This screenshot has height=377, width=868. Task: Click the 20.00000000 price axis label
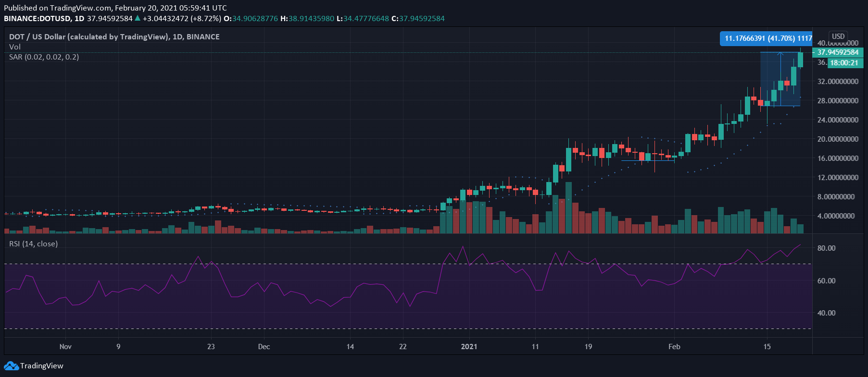coord(838,139)
